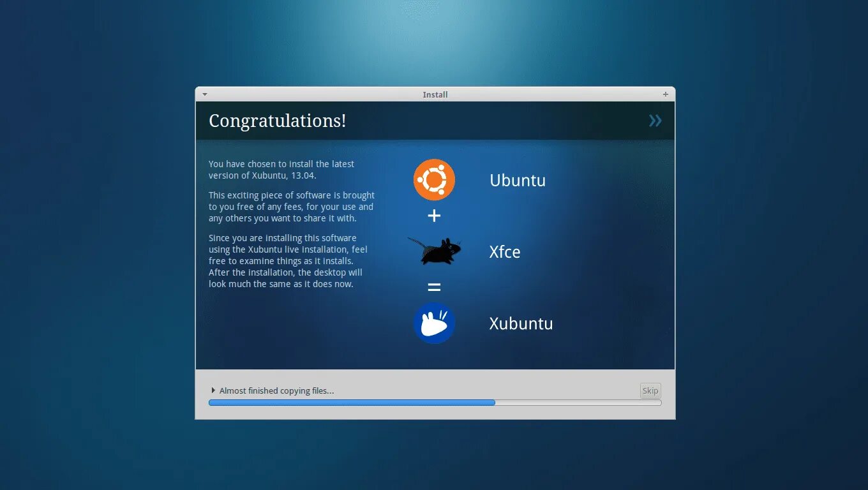Click the Congratulations! heading
This screenshot has height=490, width=868.
tap(278, 121)
